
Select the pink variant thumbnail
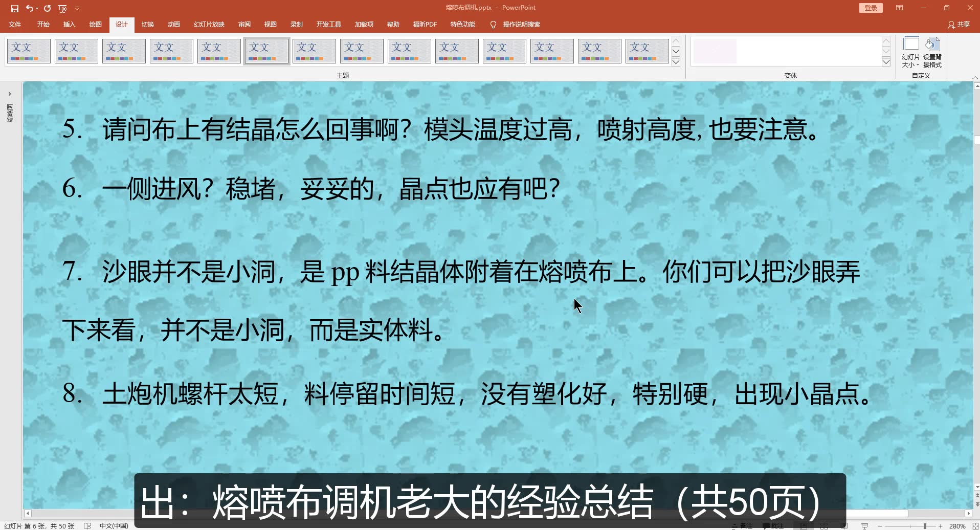click(715, 51)
